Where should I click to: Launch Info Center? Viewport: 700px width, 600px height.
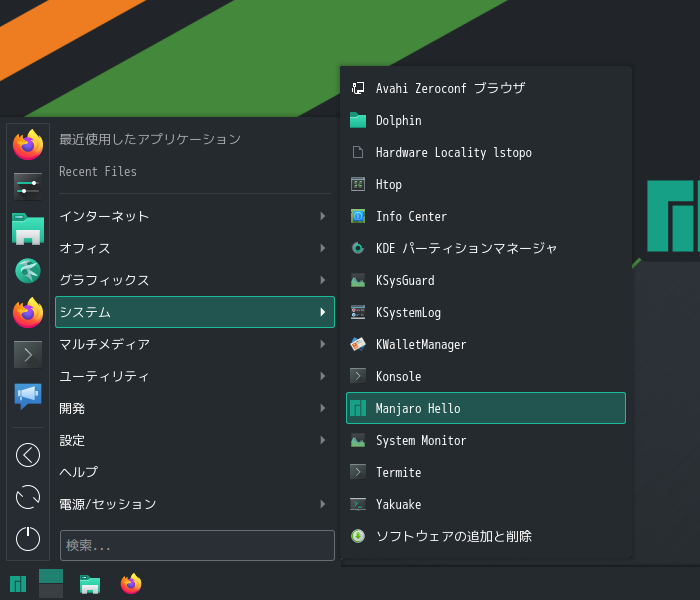point(486,217)
